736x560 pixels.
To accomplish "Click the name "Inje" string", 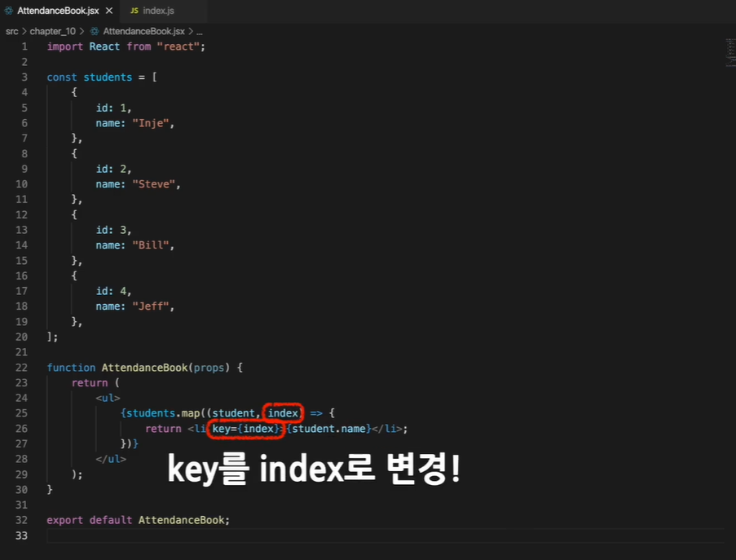I will pos(151,123).
